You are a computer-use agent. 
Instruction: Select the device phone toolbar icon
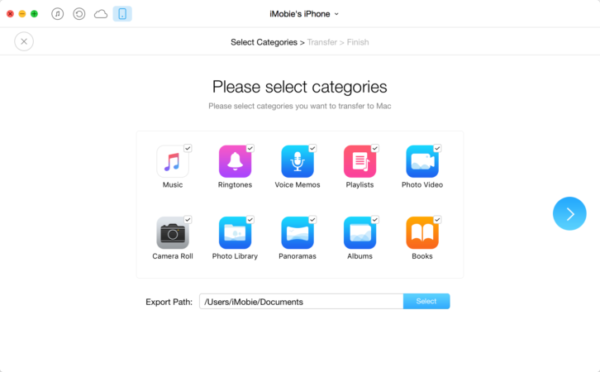click(122, 14)
